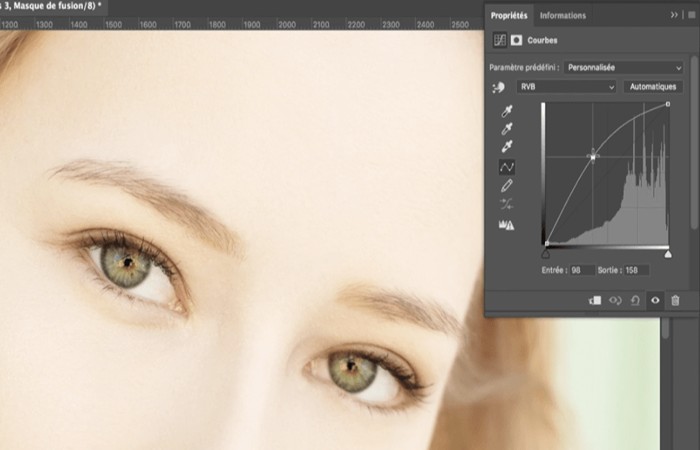700x450 pixels.
Task: Activate the edit points curve tool
Action: (507, 167)
